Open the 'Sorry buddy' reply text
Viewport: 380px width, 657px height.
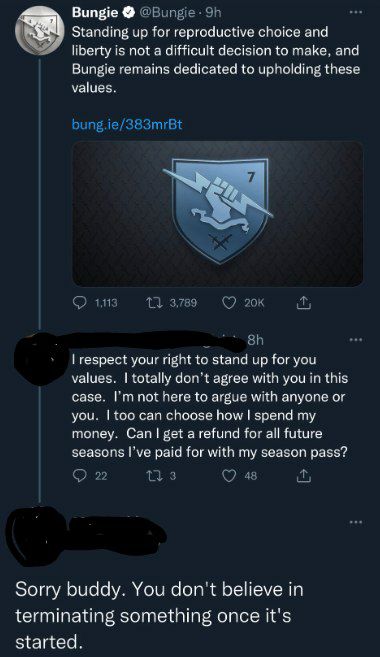tap(159, 616)
